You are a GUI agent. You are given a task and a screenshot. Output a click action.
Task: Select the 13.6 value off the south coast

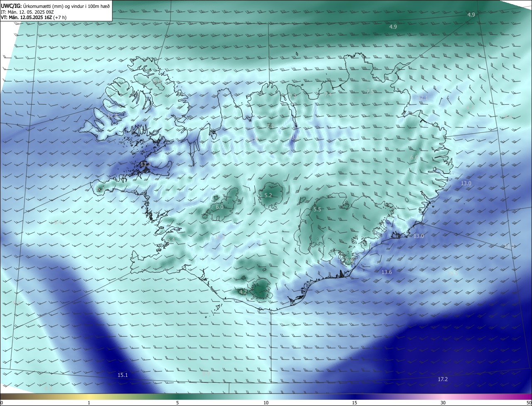(387, 272)
